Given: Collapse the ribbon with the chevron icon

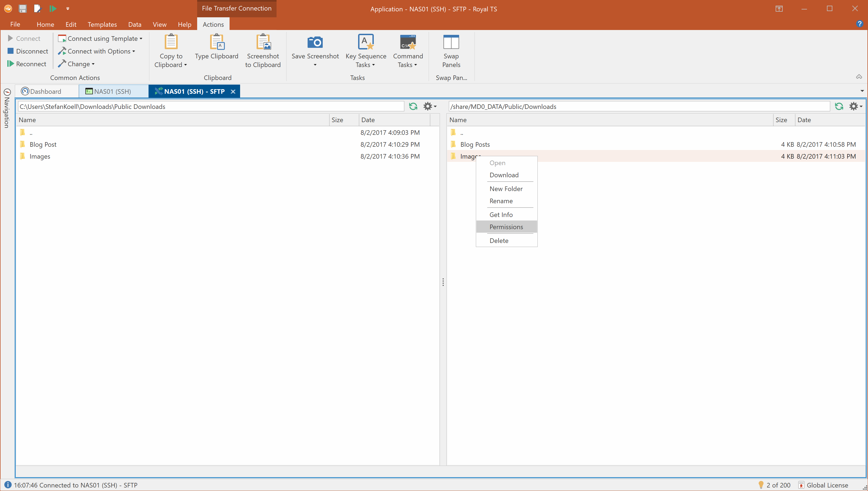Looking at the screenshot, I should (x=859, y=77).
